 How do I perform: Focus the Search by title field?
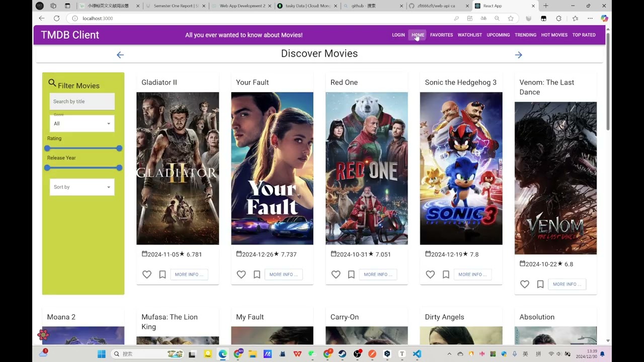[x=82, y=102]
